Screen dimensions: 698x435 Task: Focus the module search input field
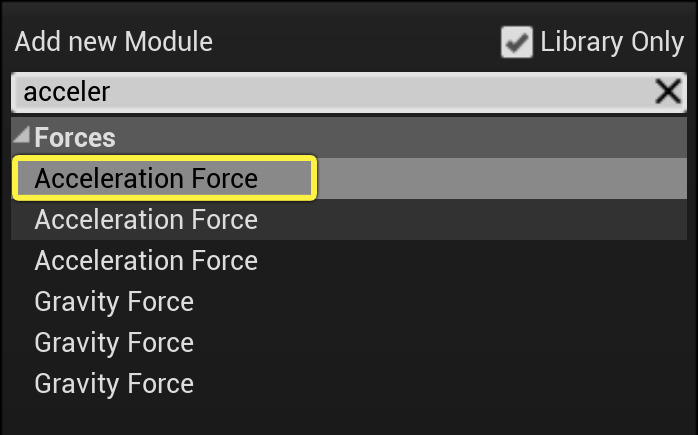tap(330, 93)
